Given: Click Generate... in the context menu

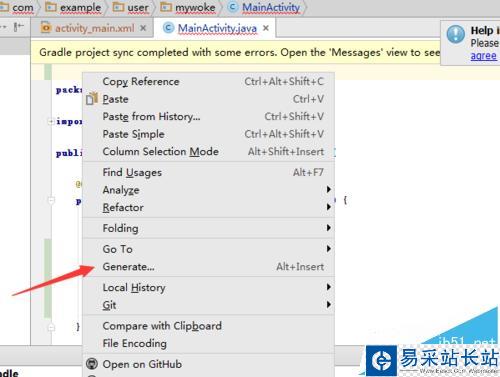Looking at the screenshot, I should [x=208, y=267].
